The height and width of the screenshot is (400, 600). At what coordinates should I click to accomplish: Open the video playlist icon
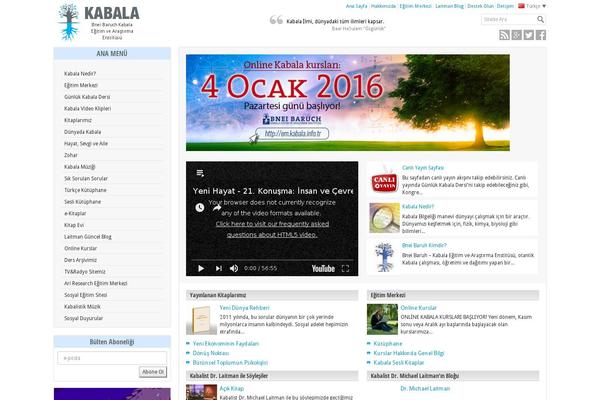point(200,173)
